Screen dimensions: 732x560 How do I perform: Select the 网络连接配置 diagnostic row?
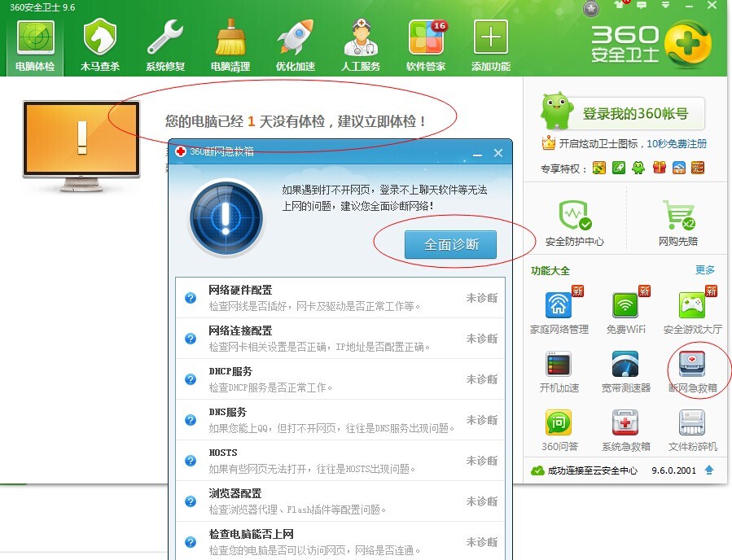[340, 339]
